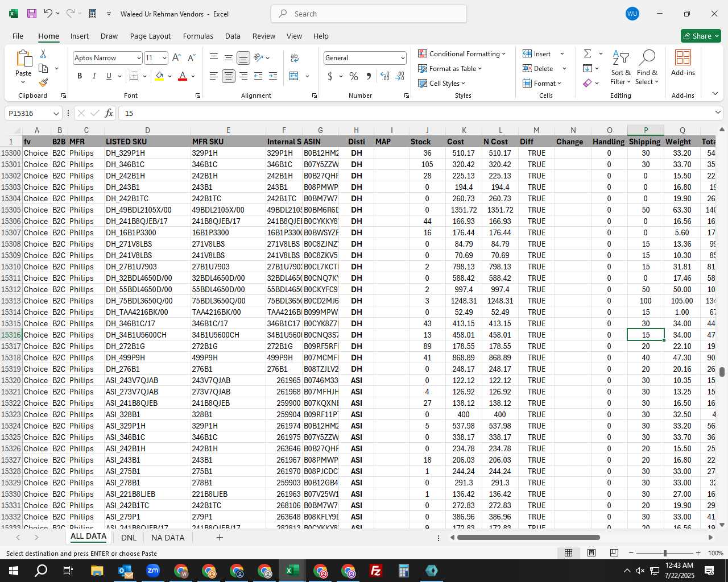Apply Accounting Number Format dollar sign
Image resolution: width=728 pixels, height=582 pixels.
[x=330, y=76]
